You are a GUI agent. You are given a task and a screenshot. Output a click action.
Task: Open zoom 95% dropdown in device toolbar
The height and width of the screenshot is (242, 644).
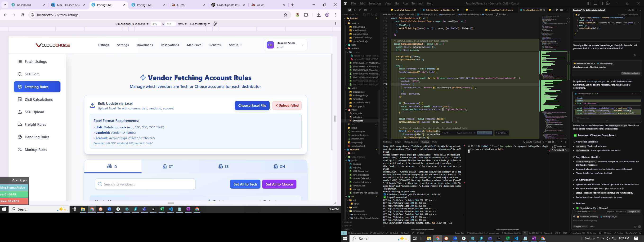pos(182,24)
